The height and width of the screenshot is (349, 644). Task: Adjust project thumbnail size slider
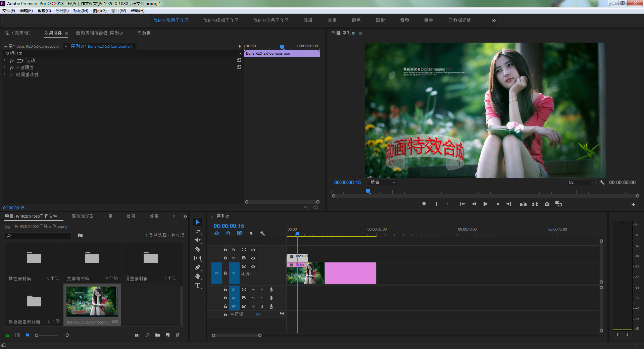tap(46, 335)
